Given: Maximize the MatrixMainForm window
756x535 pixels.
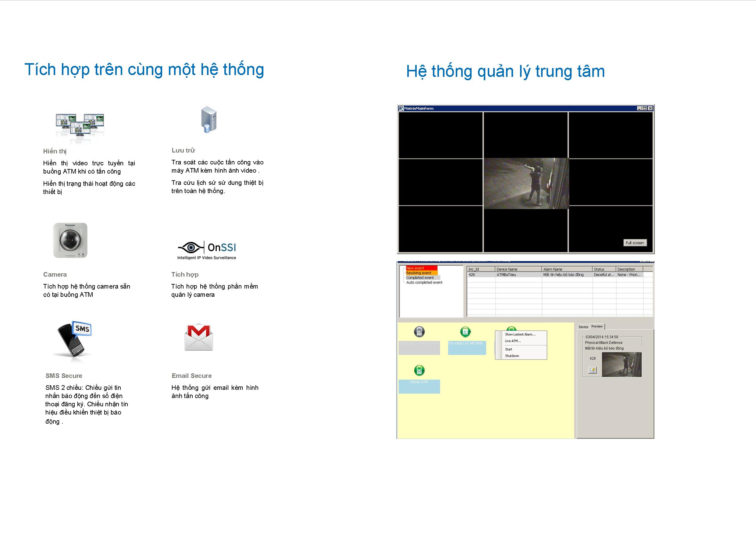Looking at the screenshot, I should click(x=645, y=108).
